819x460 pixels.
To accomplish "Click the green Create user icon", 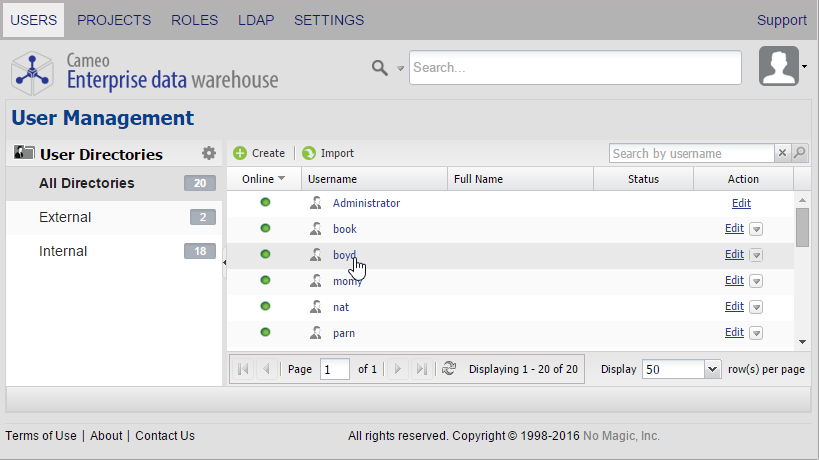I will pos(240,153).
